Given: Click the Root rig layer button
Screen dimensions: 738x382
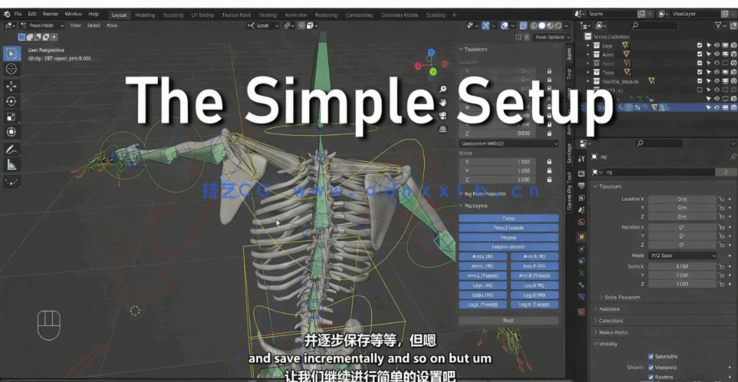Looking at the screenshot, I should (x=509, y=320).
